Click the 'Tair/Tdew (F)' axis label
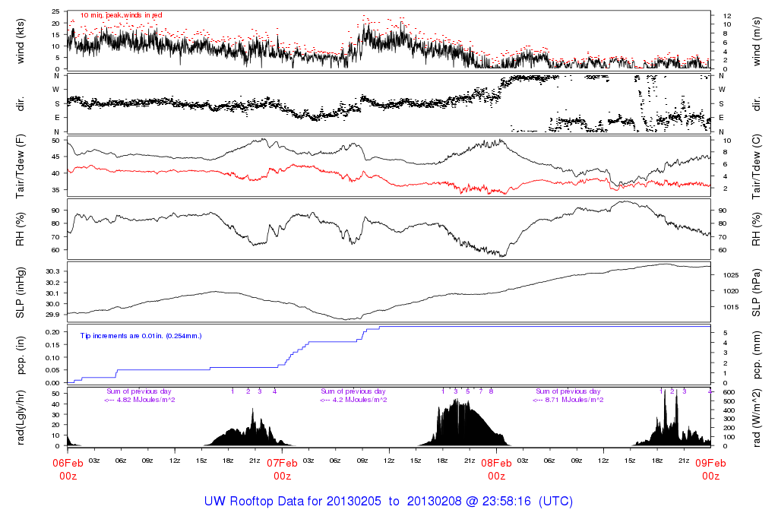 point(21,166)
